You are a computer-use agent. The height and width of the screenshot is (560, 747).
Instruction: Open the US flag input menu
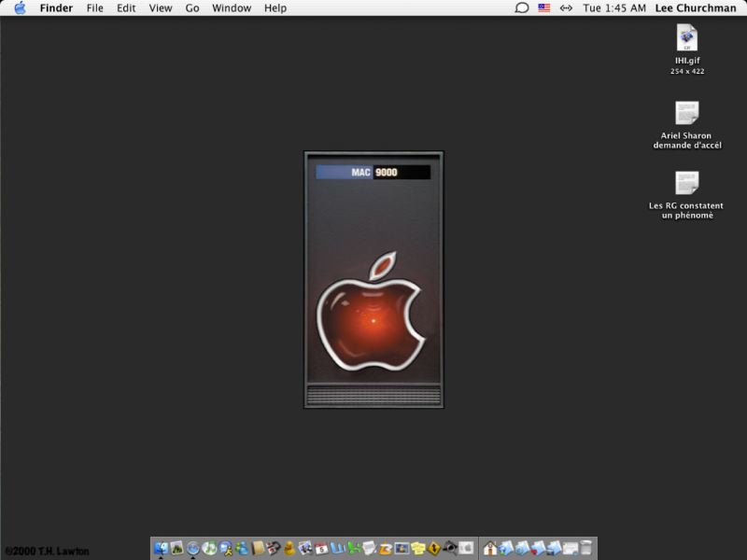tap(544, 7)
